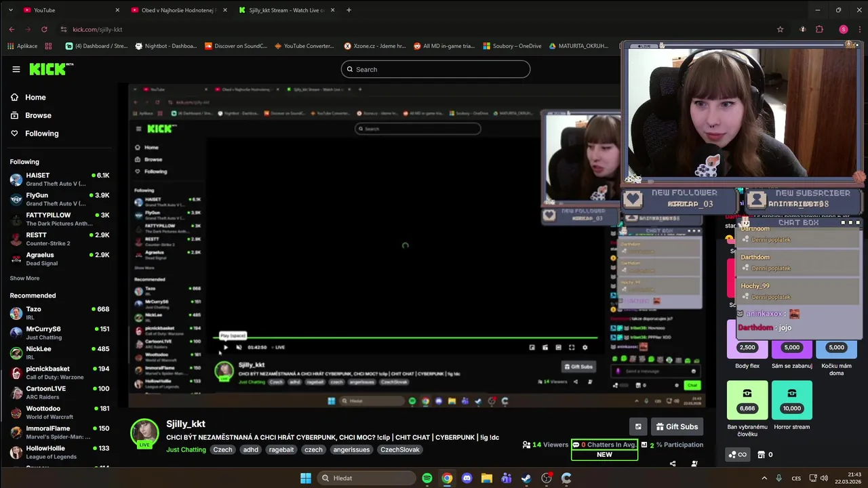Click the channel points infinity balance
868x488 pixels.
[x=737, y=455]
